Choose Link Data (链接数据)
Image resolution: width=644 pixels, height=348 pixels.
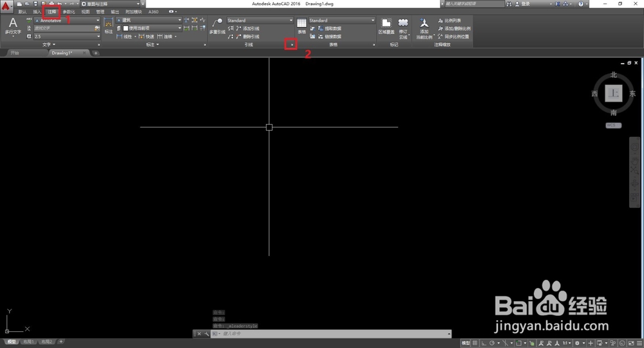point(329,37)
